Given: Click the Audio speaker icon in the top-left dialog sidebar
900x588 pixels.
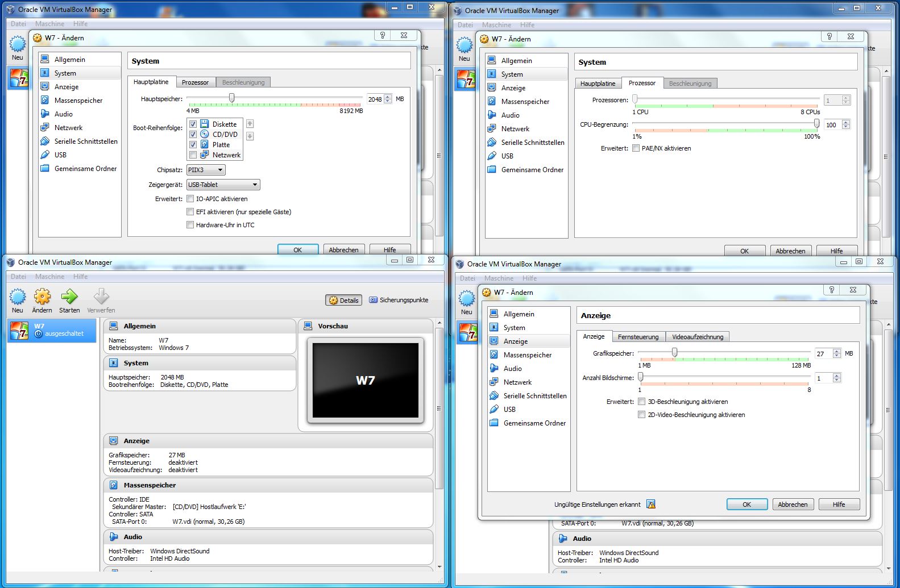Looking at the screenshot, I should [45, 114].
